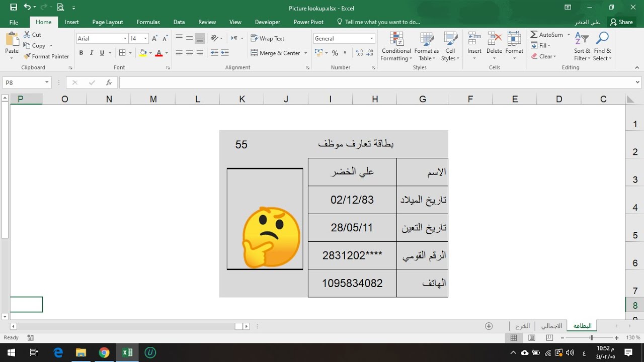Align text to the right
The image size is (644, 362).
(200, 53)
